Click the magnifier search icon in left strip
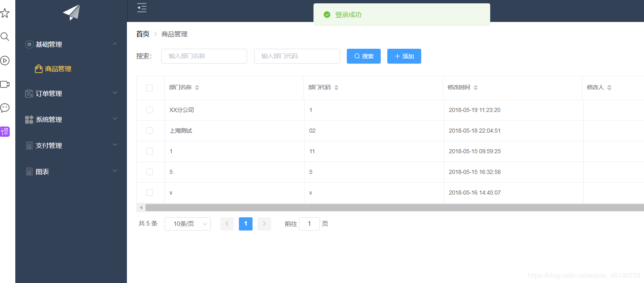 tap(5, 37)
